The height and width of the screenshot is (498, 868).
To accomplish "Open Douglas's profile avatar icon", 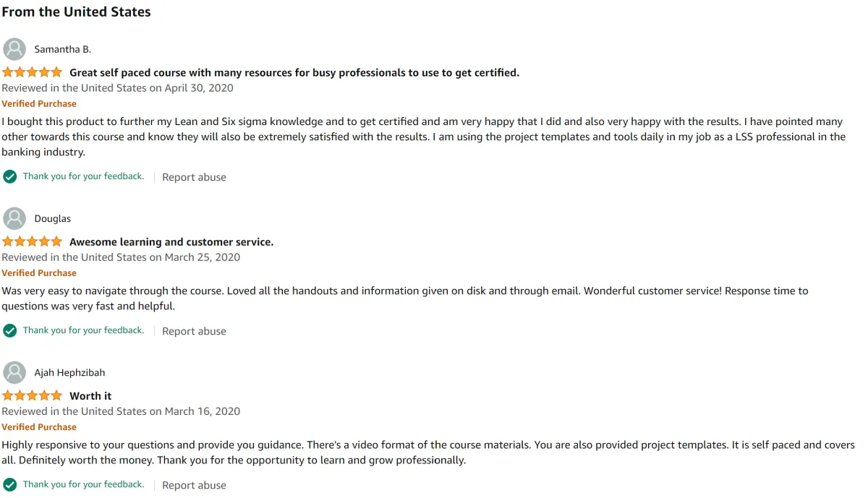I will click(x=14, y=218).
